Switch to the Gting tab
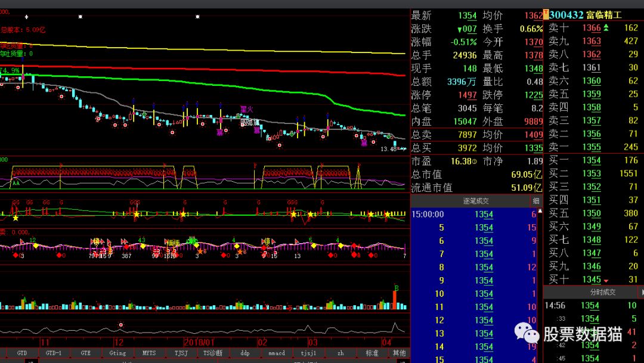Screen dimensions: 644x363 pos(117,353)
